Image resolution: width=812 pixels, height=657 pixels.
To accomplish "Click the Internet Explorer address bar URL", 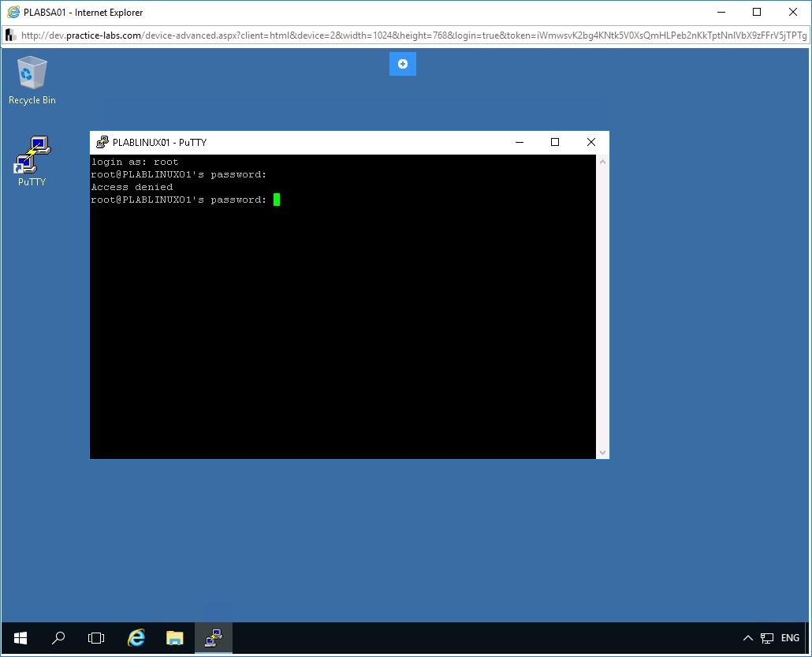I will click(410, 35).
